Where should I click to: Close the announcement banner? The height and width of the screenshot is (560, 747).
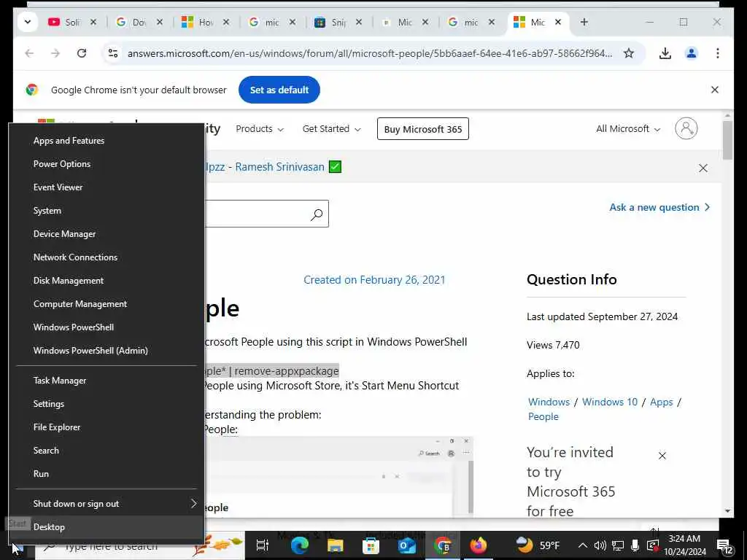coord(703,168)
